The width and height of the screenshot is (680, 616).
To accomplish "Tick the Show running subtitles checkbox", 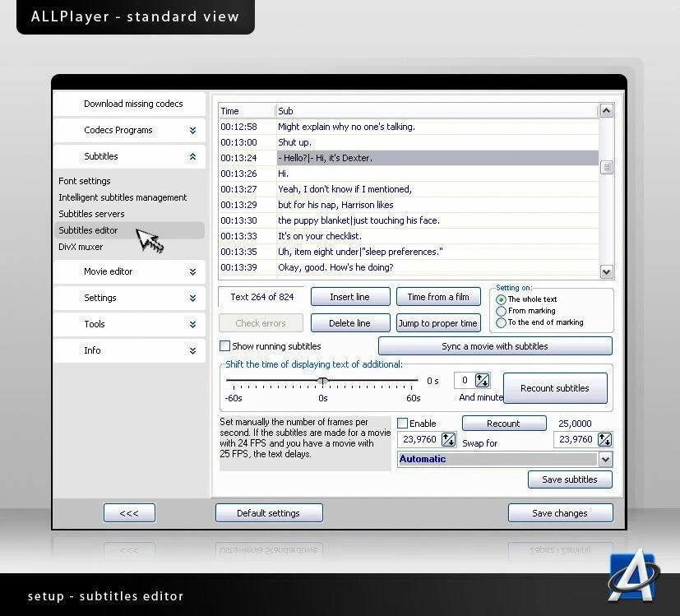I will tap(224, 345).
